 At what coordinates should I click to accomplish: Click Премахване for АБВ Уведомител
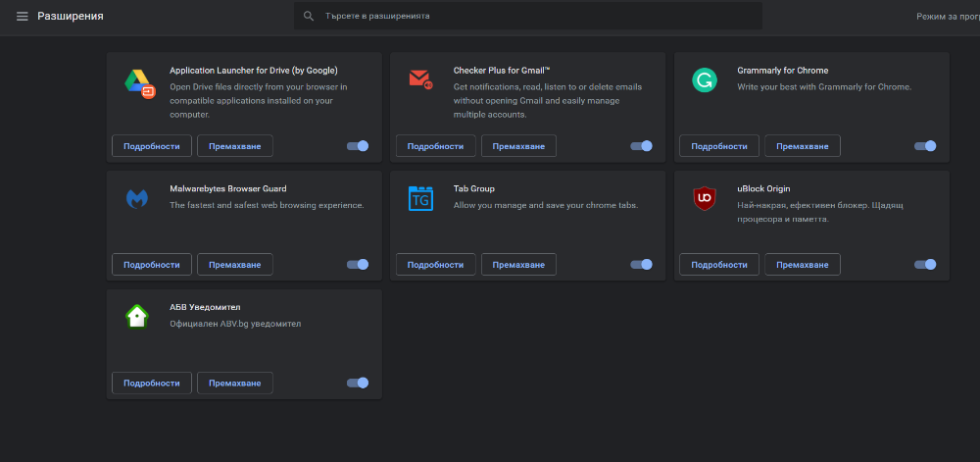(235, 384)
